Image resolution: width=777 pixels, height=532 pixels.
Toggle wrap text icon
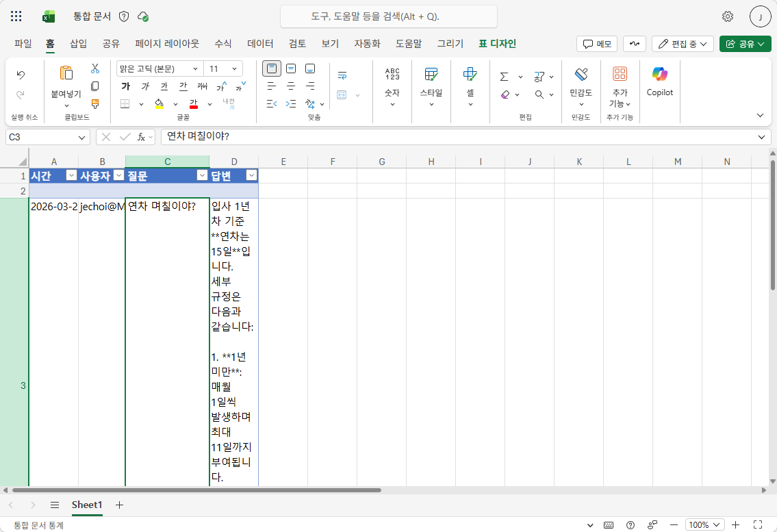tap(342, 75)
